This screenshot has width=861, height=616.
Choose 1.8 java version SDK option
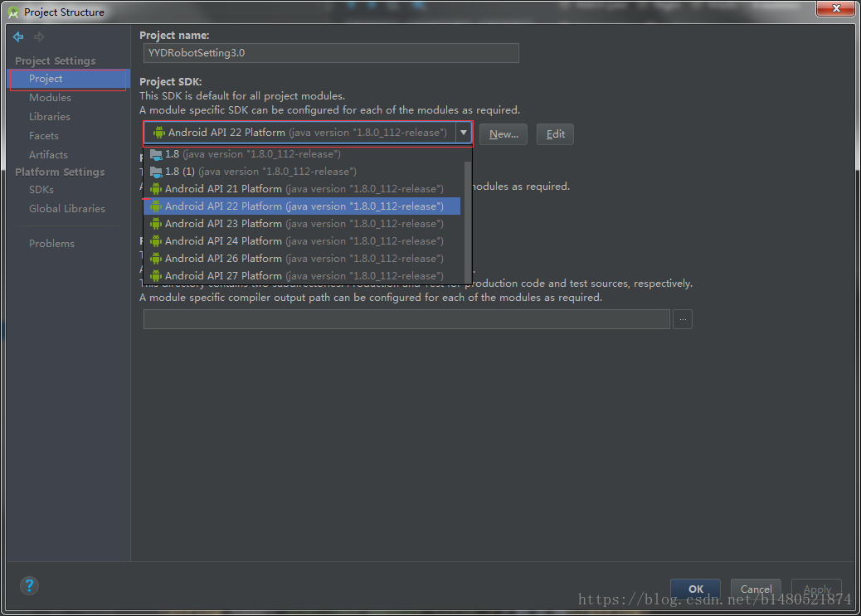[301, 154]
